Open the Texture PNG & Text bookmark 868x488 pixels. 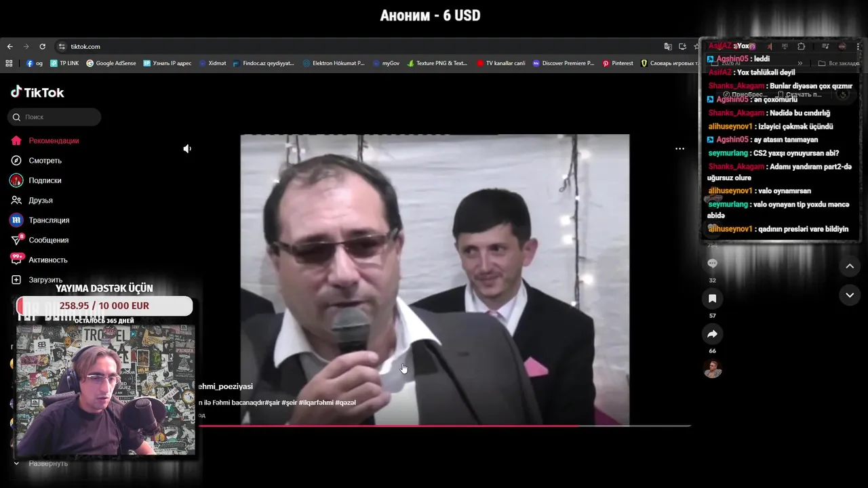[437, 63]
